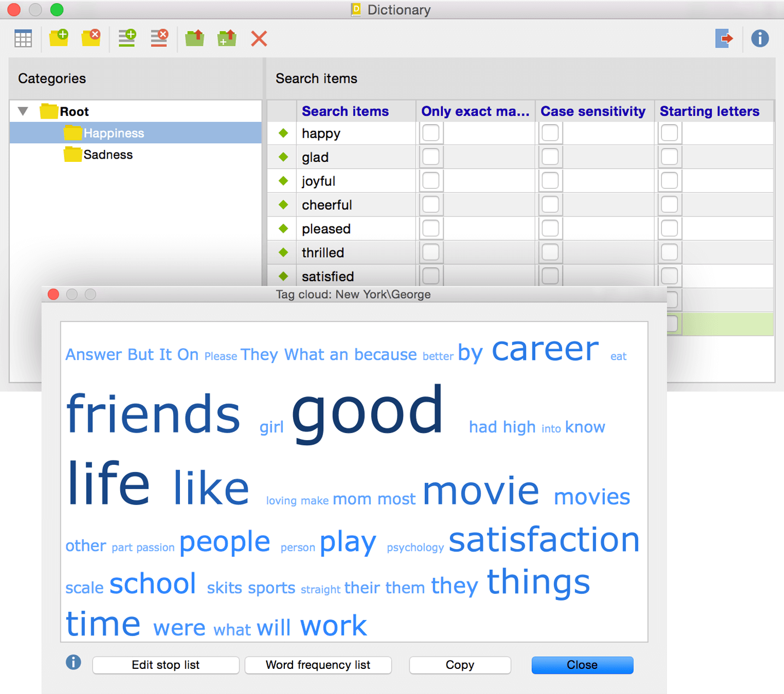Screen dimensions: 784x694
Task: Click the import dictionary folder icon
Action: (x=195, y=38)
